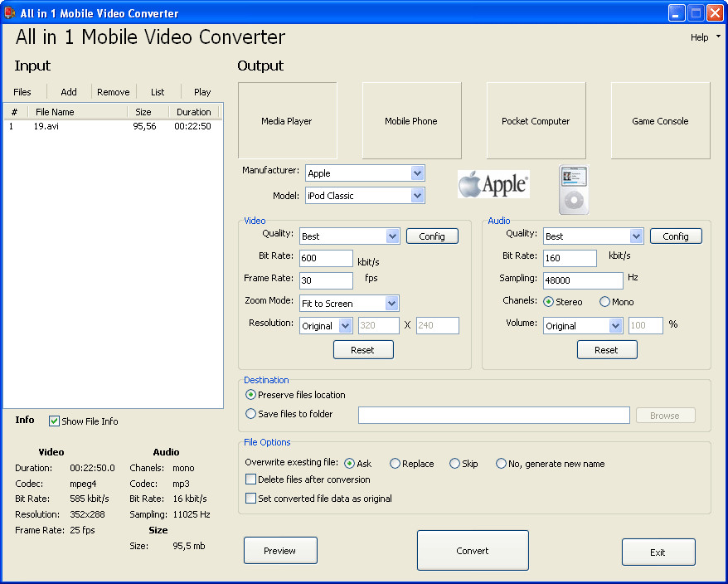Click the 00:22:50 duration cell
Screen dimensions: 728x584
click(192, 126)
